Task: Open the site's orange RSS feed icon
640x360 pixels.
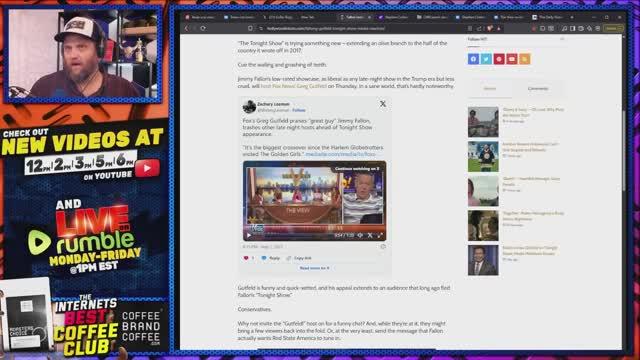Action: pyautogui.click(x=525, y=59)
